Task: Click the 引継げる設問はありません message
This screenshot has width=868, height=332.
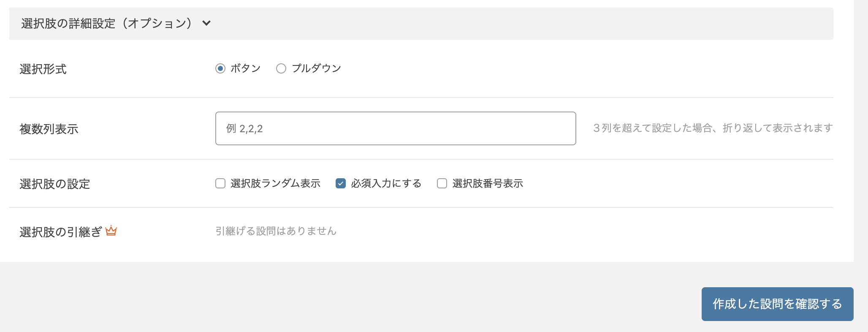Action: [276, 231]
